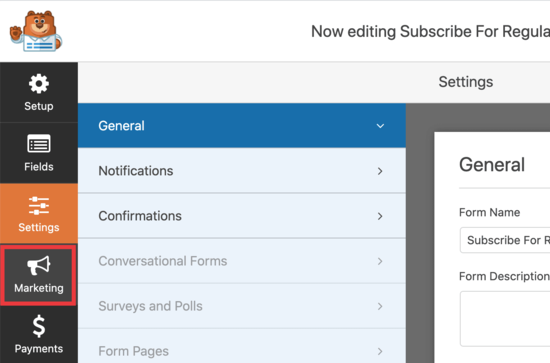Open the Payments dollar sign icon
The height and width of the screenshot is (363, 550).
(x=39, y=326)
